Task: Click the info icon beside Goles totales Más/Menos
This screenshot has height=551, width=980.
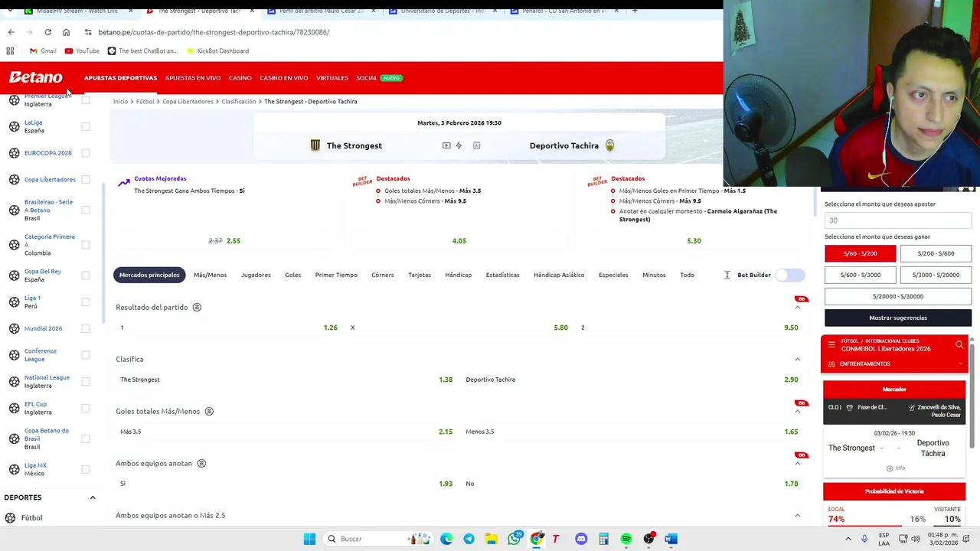Action: pyautogui.click(x=209, y=411)
